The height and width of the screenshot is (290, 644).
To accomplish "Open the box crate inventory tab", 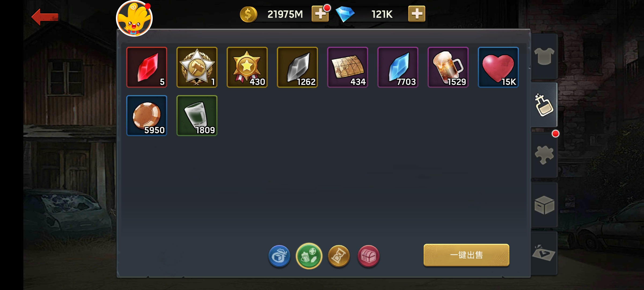I will point(544,205).
